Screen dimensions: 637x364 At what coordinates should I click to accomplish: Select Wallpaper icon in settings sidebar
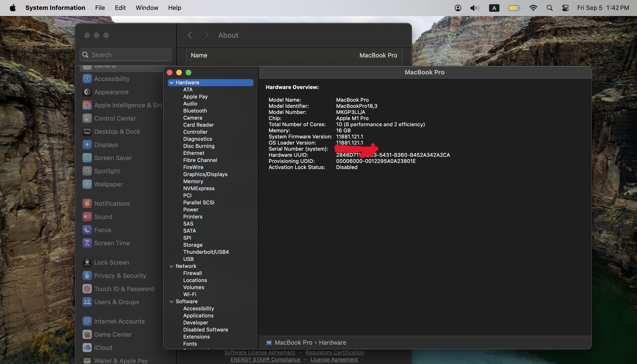tap(87, 184)
